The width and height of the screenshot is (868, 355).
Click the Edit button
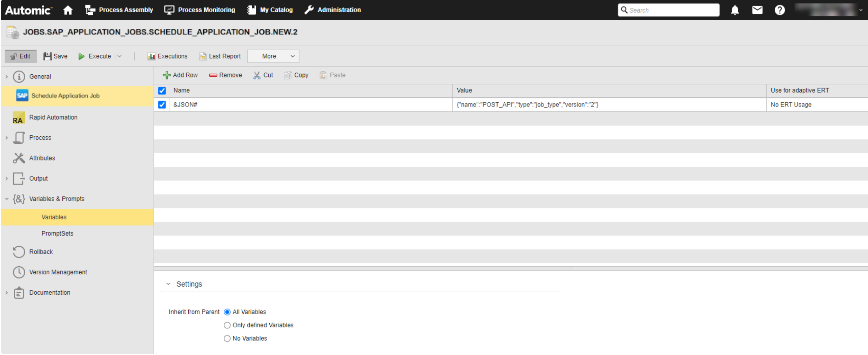click(x=21, y=56)
